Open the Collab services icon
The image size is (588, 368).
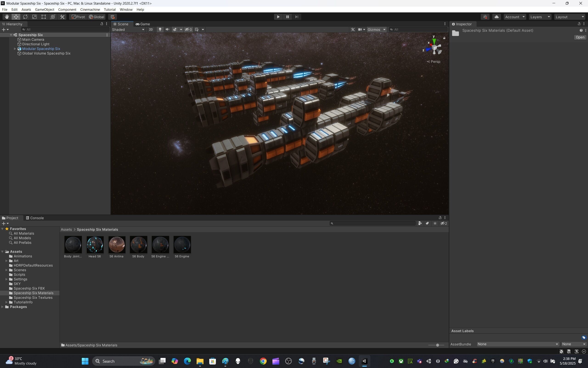485,17
